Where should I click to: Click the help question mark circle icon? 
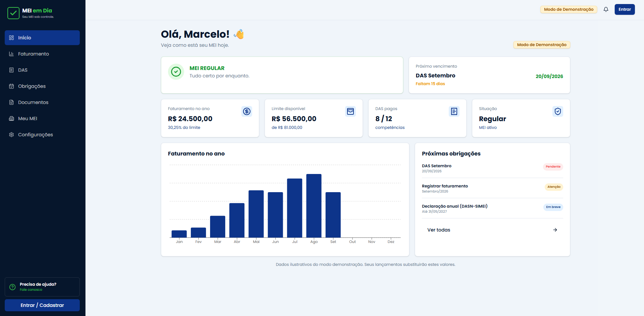point(12,287)
